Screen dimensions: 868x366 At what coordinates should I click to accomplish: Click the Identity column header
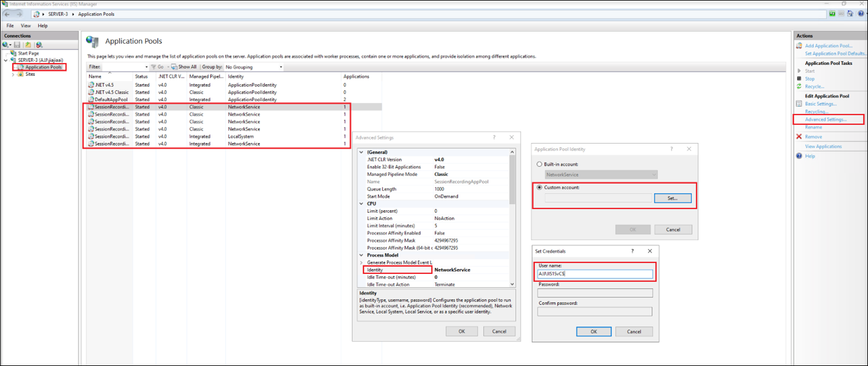pos(284,76)
